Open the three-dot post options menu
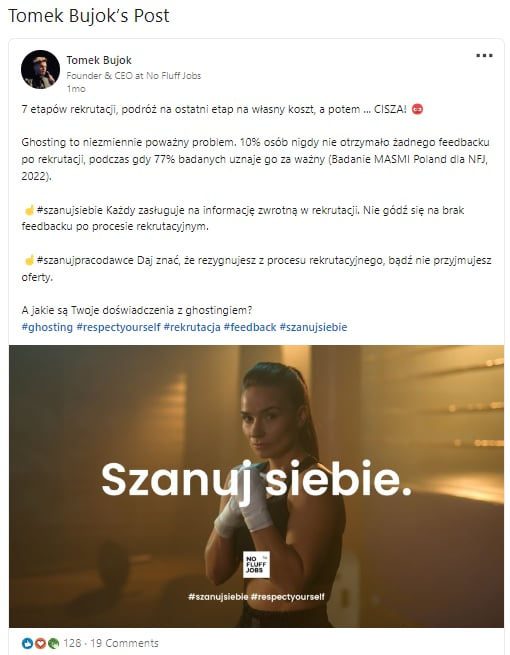Image resolution: width=510 pixels, height=655 pixels. [484, 56]
